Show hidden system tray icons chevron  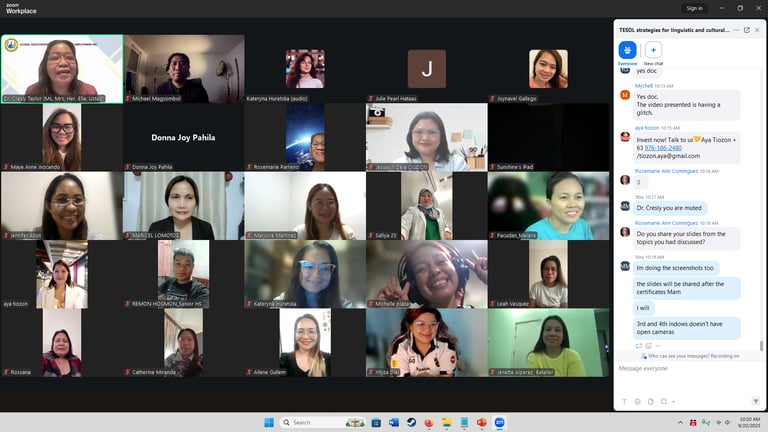(x=680, y=423)
